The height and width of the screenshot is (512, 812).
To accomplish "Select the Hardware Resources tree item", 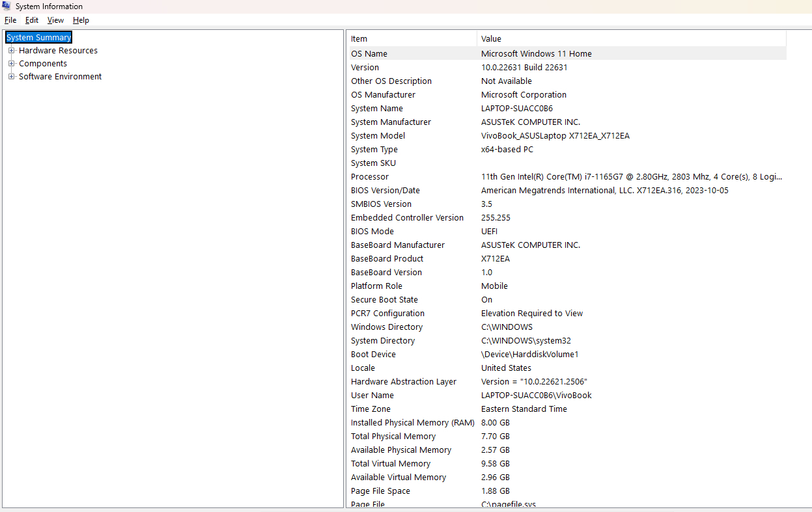I will click(x=58, y=51).
